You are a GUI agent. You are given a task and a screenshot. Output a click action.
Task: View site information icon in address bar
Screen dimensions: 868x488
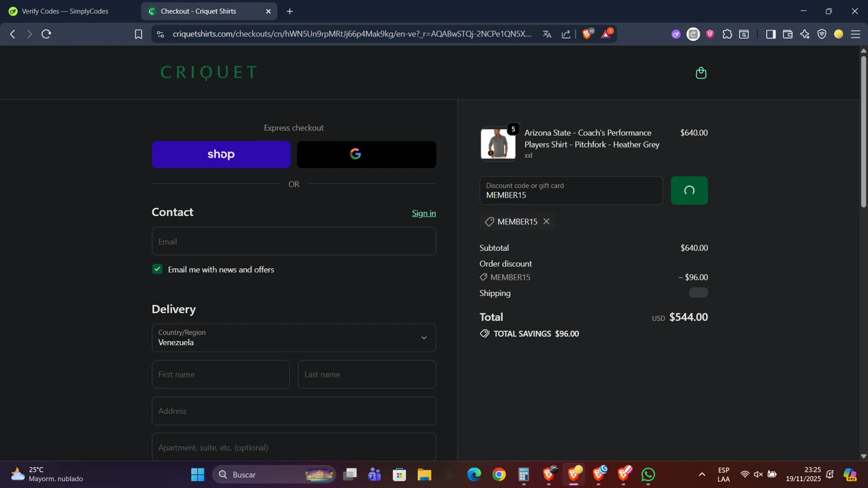click(161, 34)
